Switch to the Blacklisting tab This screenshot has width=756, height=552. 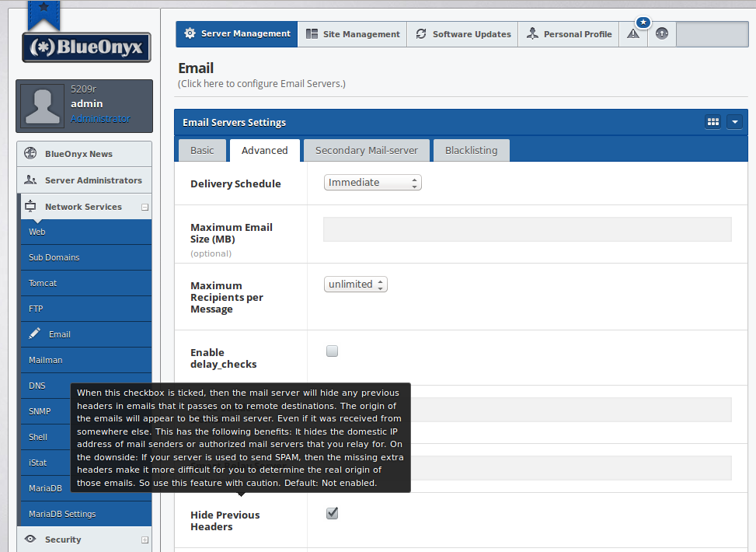[x=471, y=151]
